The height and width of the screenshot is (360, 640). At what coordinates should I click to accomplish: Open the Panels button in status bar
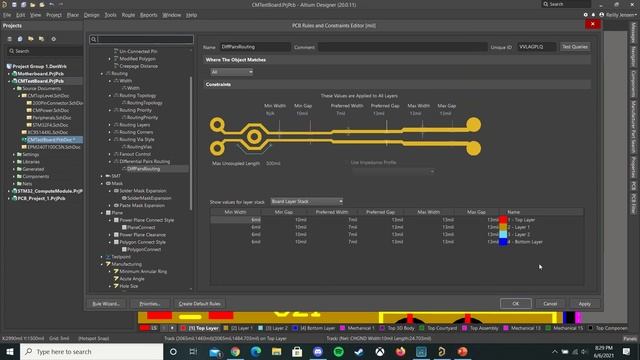[630, 339]
